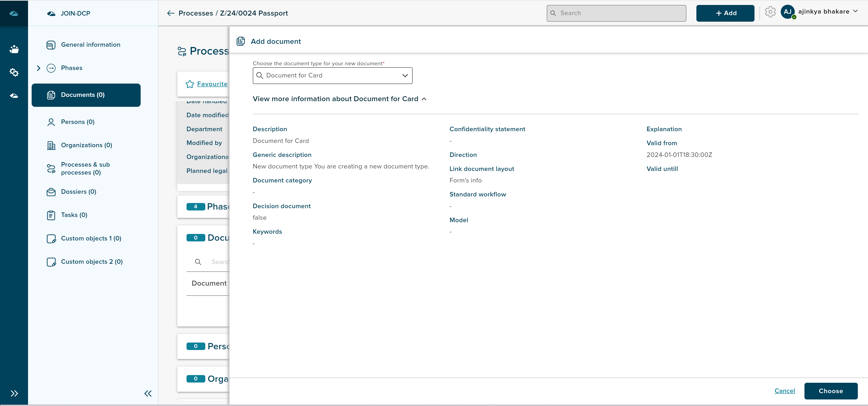
Task: Go to General information section
Action: (x=90, y=45)
